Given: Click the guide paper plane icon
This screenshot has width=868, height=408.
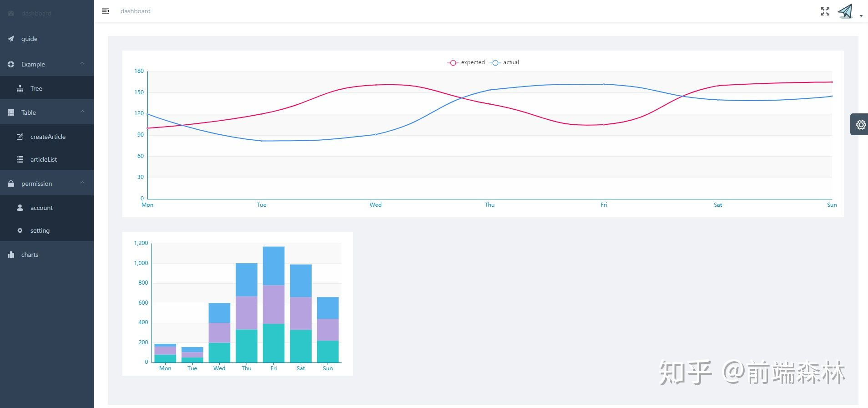Looking at the screenshot, I should [x=11, y=39].
